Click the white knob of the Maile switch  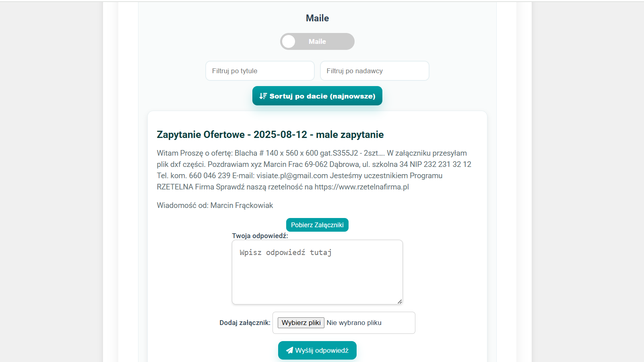[289, 41]
